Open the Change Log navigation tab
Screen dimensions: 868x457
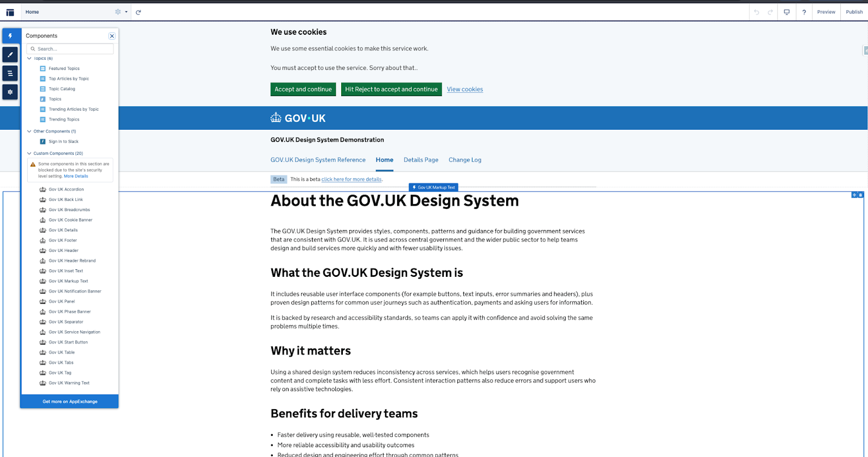[x=464, y=160]
